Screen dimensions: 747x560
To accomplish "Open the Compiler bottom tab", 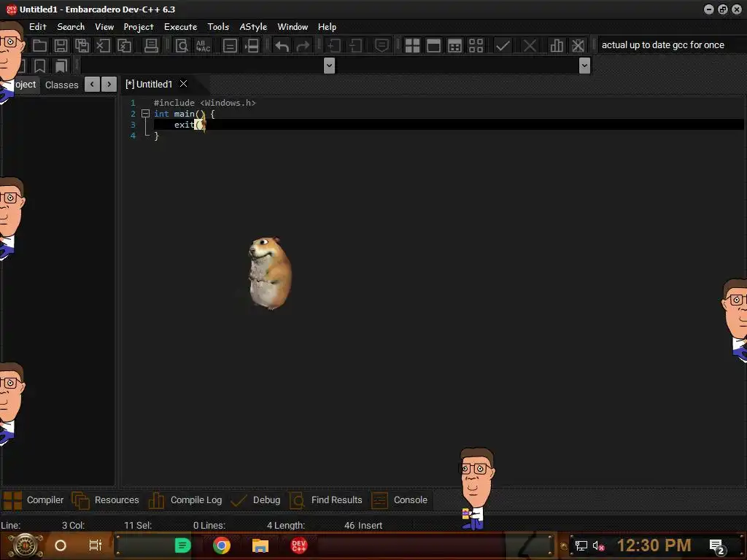I will tap(34, 500).
